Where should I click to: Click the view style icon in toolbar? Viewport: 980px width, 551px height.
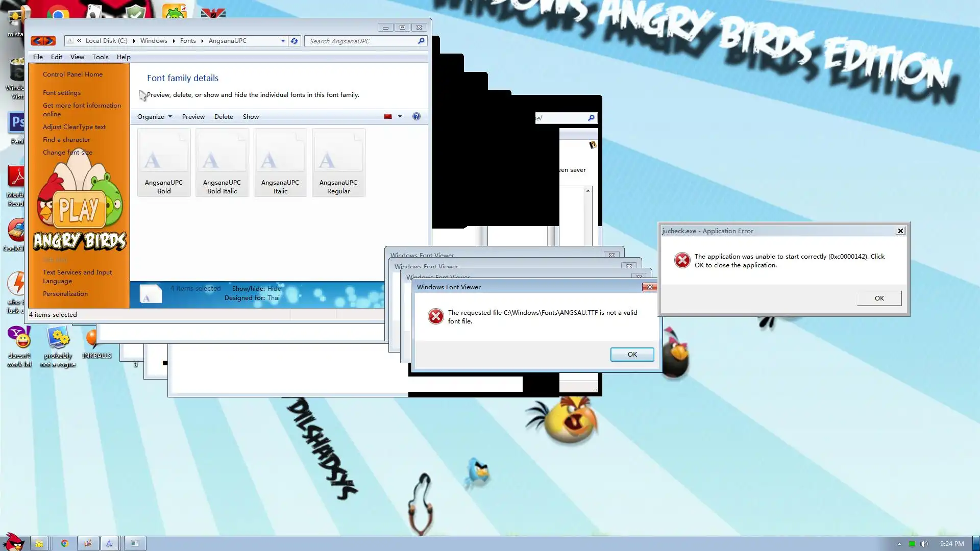(388, 116)
